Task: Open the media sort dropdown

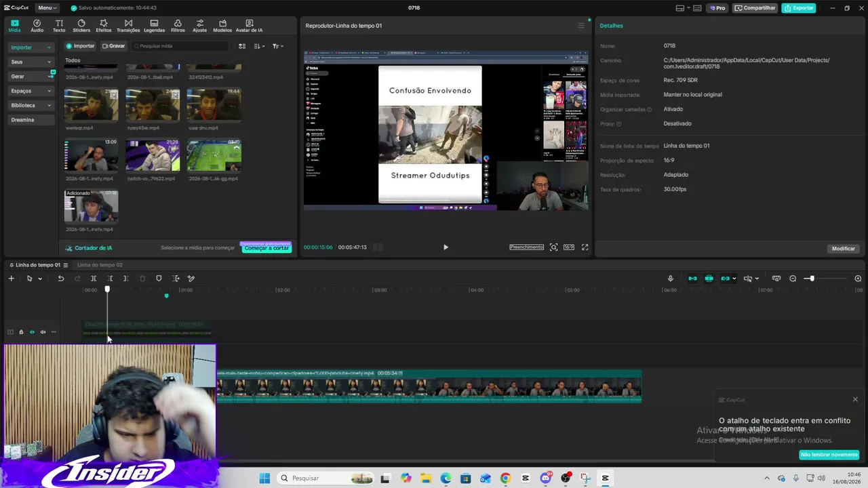Action: [x=259, y=46]
